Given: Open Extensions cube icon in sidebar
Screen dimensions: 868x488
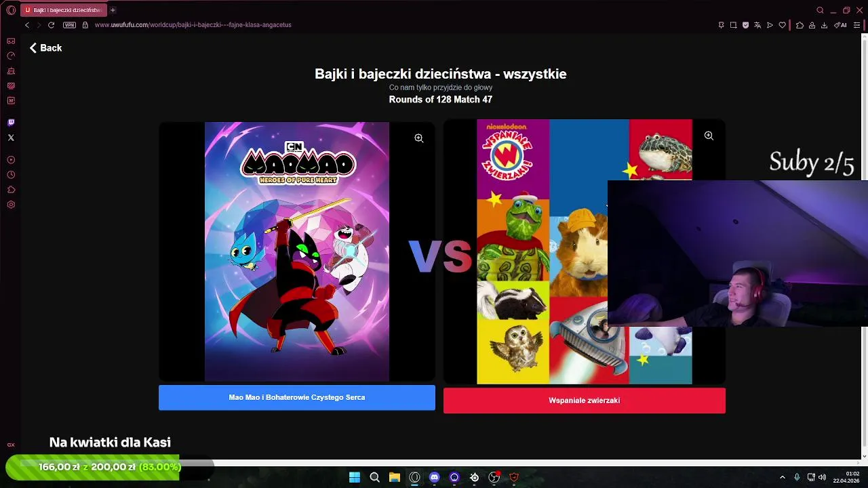Looking at the screenshot, I should pyautogui.click(x=11, y=190).
